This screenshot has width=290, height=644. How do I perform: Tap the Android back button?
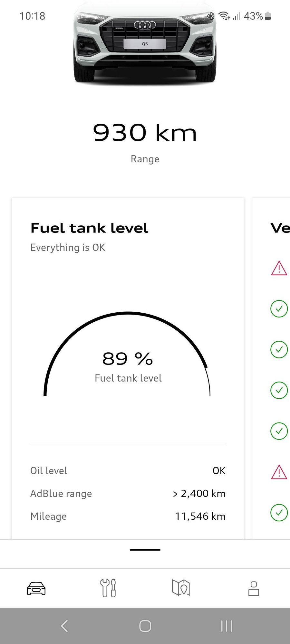point(64,626)
